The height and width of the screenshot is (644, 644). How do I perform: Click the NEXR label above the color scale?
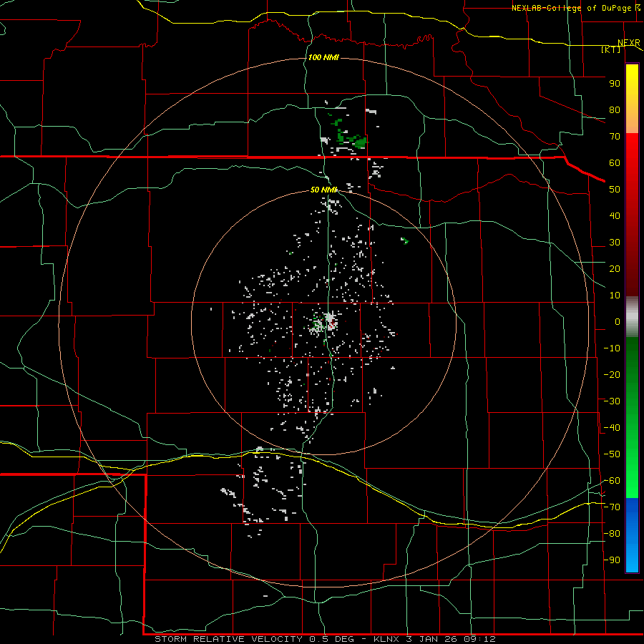pyautogui.click(x=629, y=43)
